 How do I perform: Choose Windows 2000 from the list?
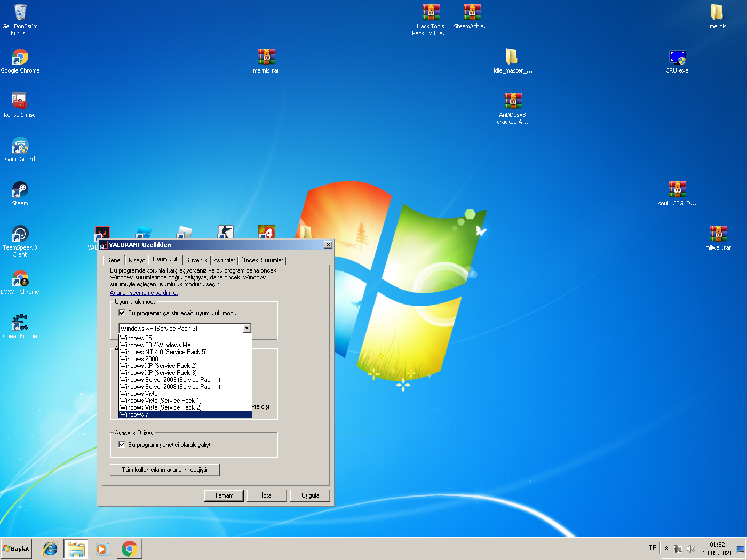185,359
